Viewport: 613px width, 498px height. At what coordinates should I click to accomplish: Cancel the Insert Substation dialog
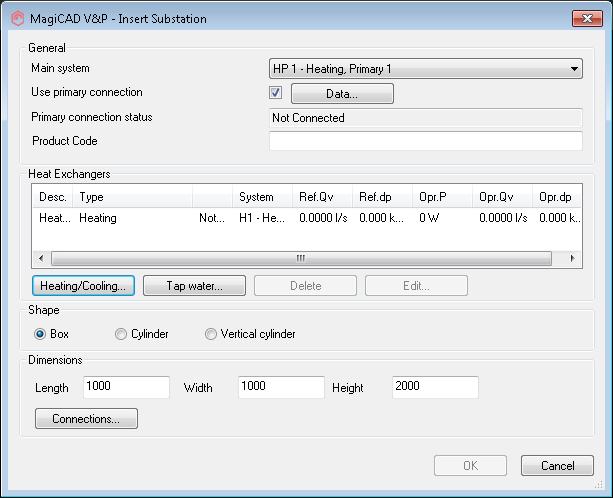pyautogui.click(x=557, y=466)
